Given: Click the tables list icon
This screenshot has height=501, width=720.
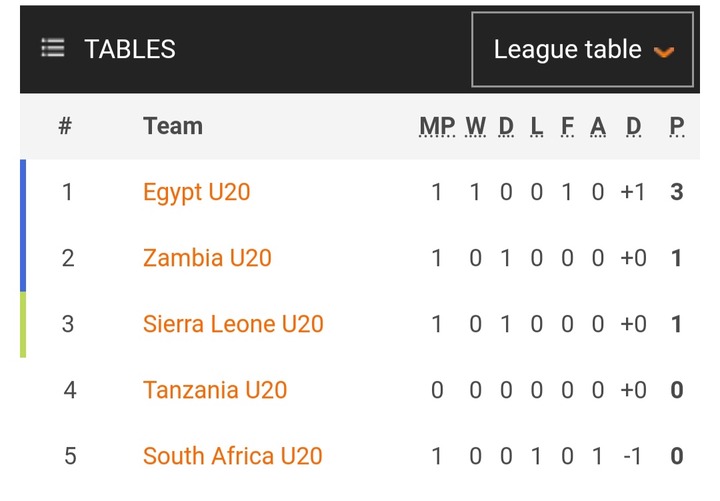Looking at the screenshot, I should pos(53,48).
